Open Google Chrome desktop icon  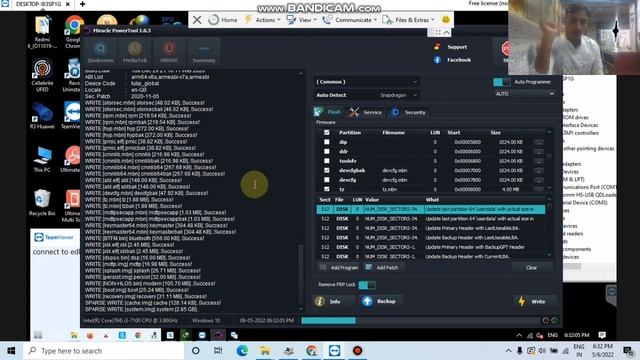73,32
